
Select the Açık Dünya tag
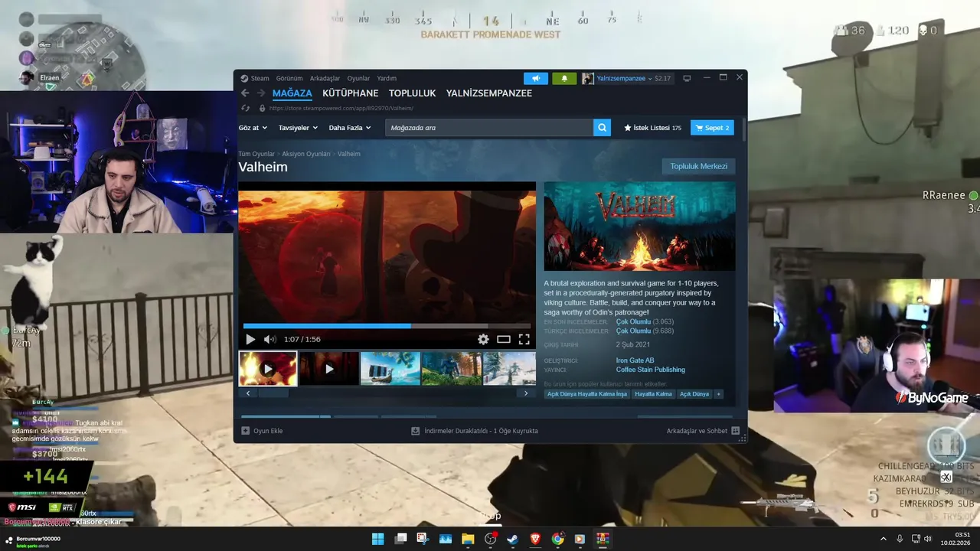click(x=694, y=394)
